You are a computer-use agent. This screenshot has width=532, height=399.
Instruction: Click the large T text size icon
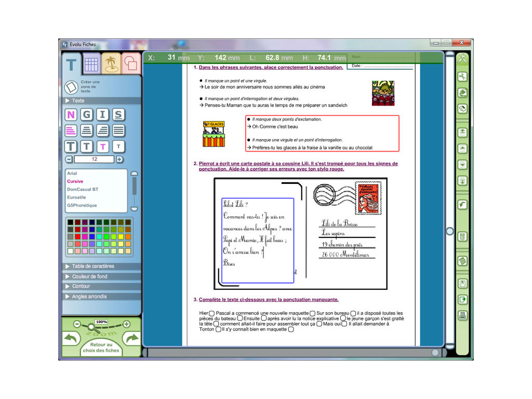pyautogui.click(x=71, y=147)
